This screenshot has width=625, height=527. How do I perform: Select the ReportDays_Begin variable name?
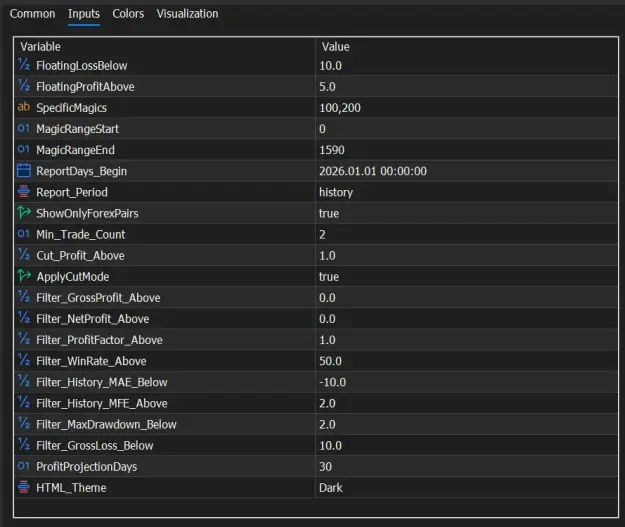(x=81, y=171)
